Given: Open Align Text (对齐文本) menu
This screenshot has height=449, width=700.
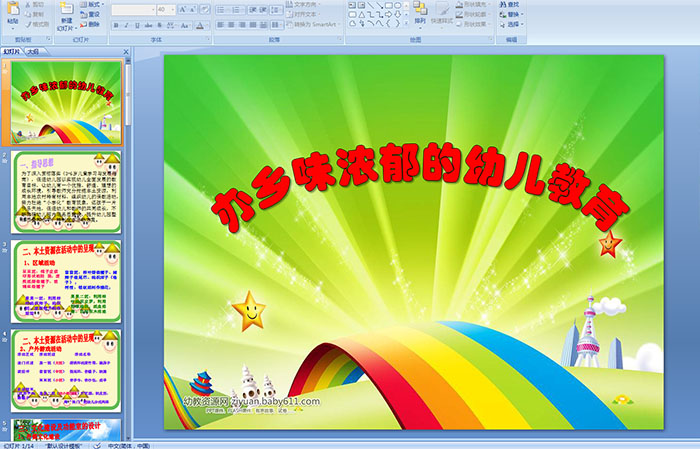Looking at the screenshot, I should point(304,14).
